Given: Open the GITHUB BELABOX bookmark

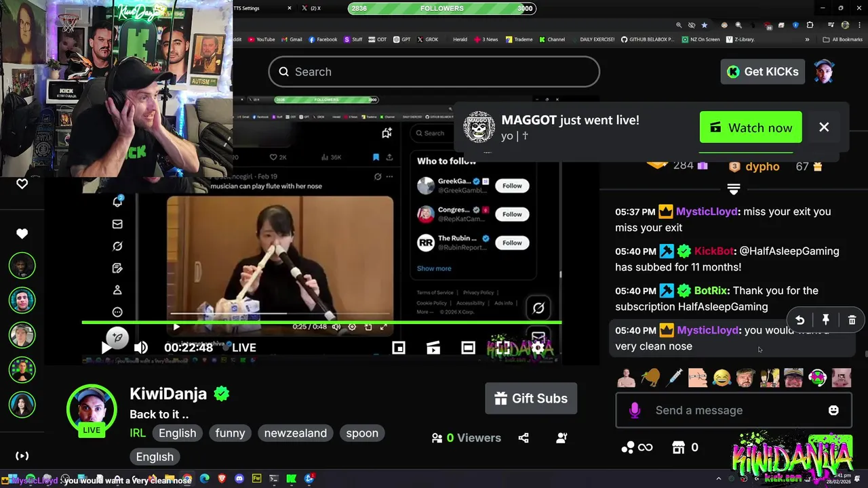Looking at the screenshot, I should coord(647,39).
